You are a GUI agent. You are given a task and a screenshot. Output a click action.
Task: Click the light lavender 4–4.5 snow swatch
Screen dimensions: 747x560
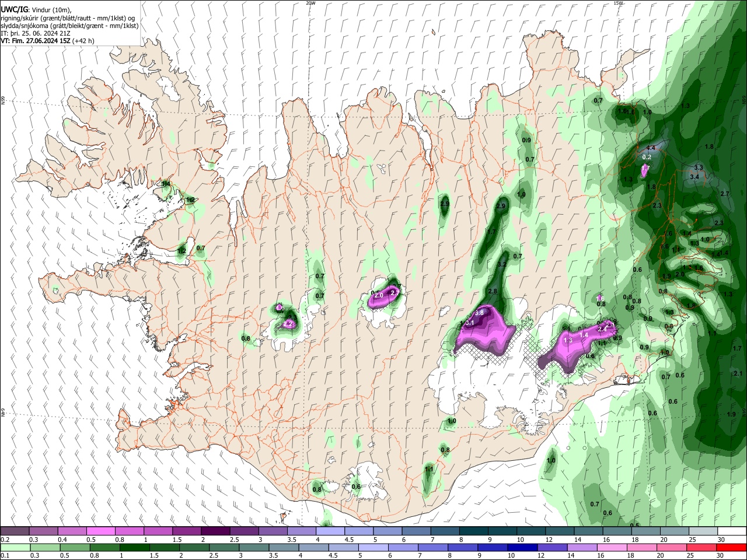click(x=331, y=531)
